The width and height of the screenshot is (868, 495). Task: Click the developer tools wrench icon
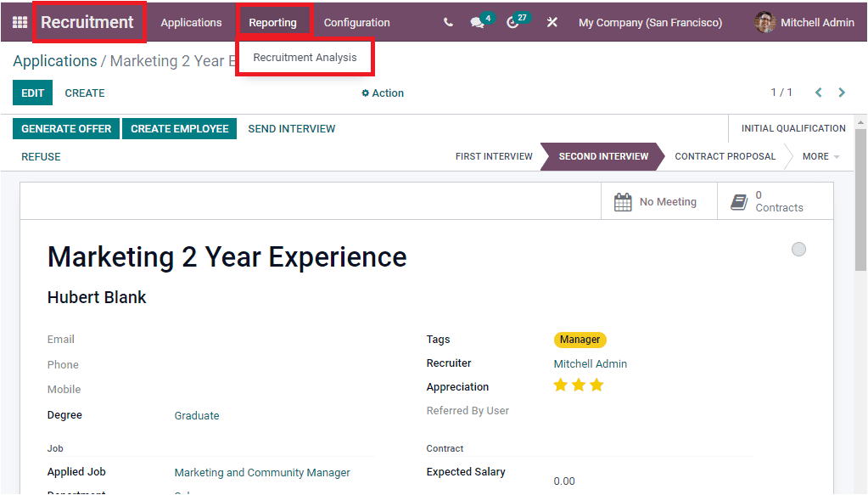tap(552, 22)
